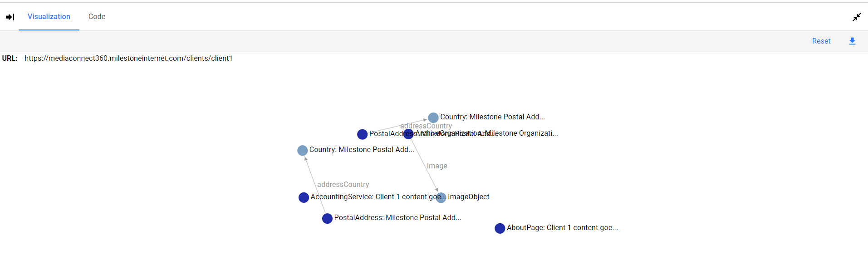Select the upper right Country node circle
Viewport: 868px width, 270px height.
[433, 118]
